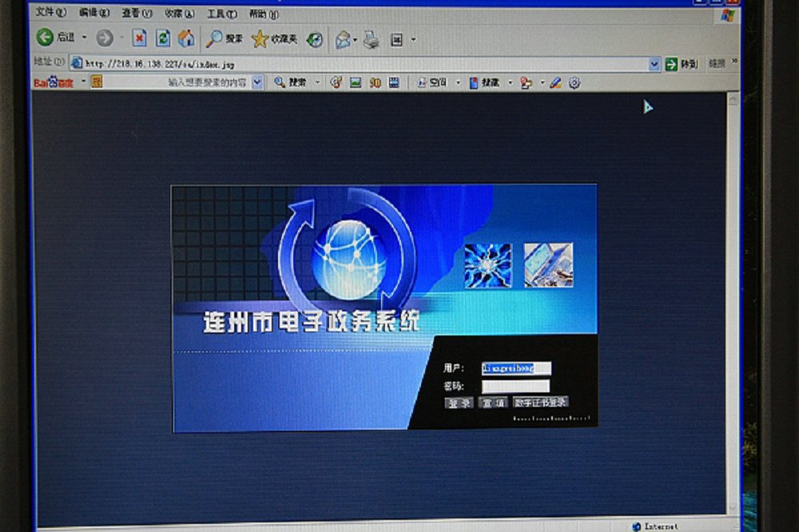799x532 pixels.
Task: Click the 登录 (Login) button
Action: tap(459, 403)
